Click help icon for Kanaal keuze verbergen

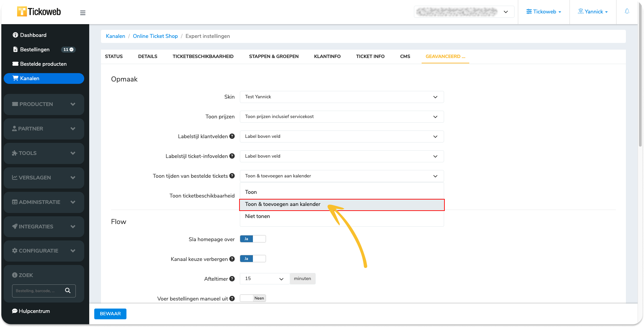click(232, 259)
